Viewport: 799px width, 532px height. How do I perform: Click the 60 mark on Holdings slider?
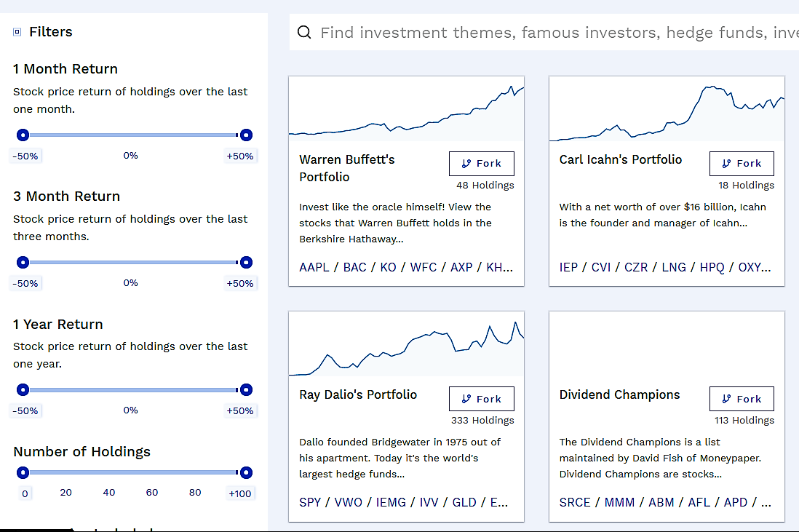(x=152, y=492)
